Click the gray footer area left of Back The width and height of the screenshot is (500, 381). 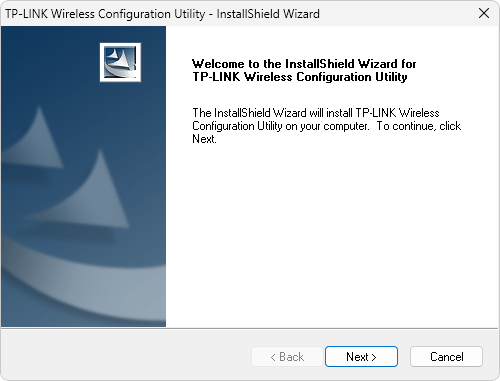click(126, 356)
